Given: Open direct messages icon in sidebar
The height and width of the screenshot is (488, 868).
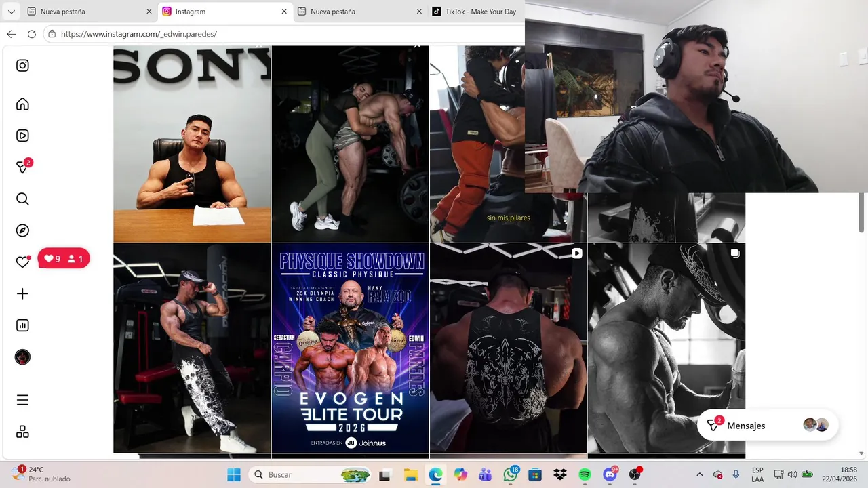Looking at the screenshot, I should [x=22, y=167].
